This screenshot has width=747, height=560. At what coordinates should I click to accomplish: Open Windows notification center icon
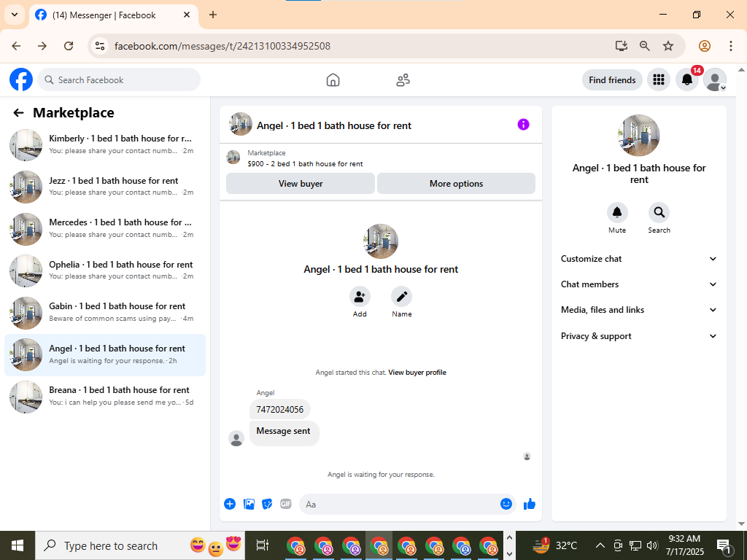click(724, 546)
